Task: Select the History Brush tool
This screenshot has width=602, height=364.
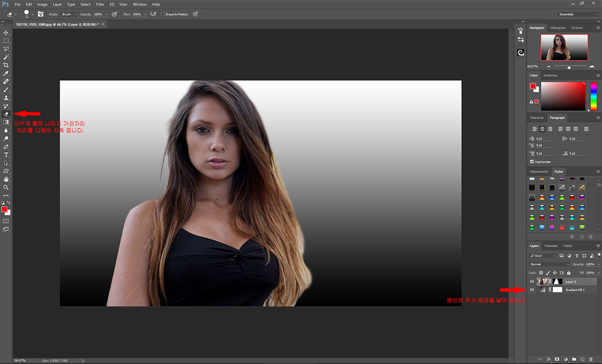Action: tap(6, 106)
